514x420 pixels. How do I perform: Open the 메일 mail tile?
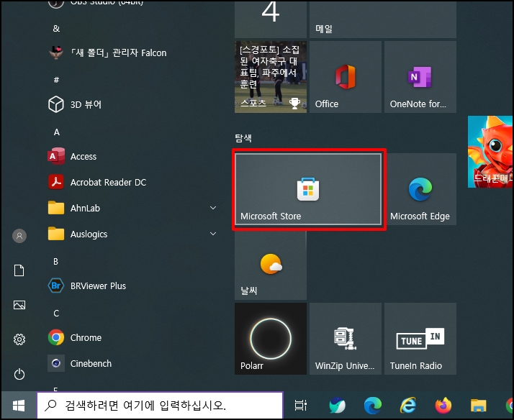click(x=383, y=19)
